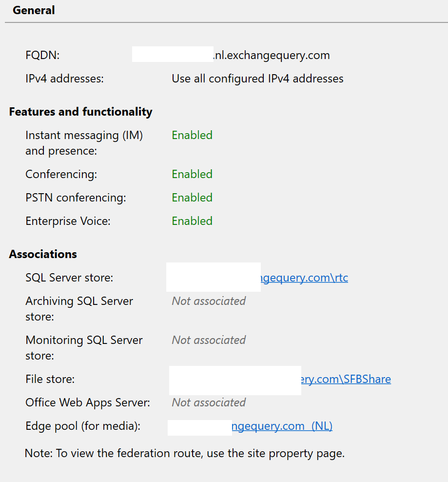
Task: Click 'Not associated' for Office Web Apps Server
Action: pos(209,403)
